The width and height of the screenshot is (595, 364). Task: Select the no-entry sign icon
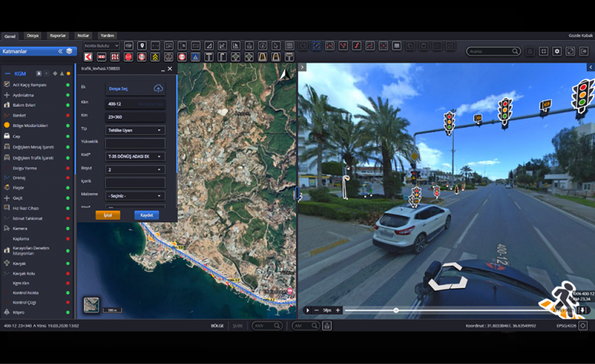coord(182,57)
